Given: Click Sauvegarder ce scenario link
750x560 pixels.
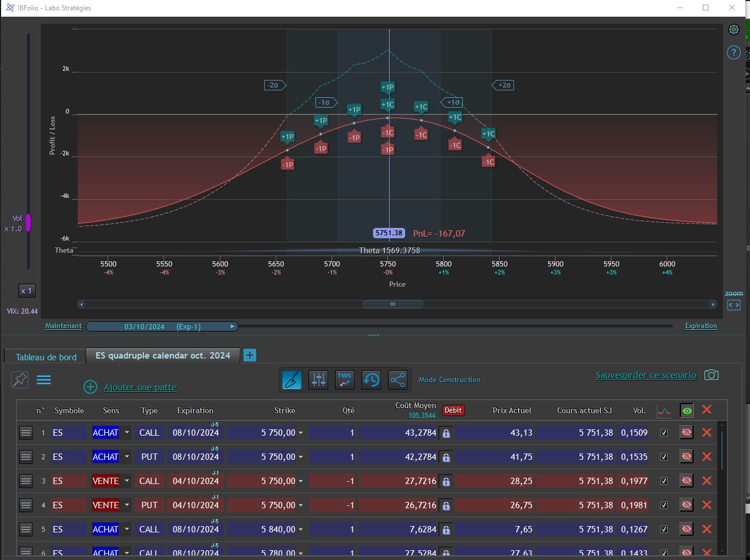Looking at the screenshot, I should 646,375.
